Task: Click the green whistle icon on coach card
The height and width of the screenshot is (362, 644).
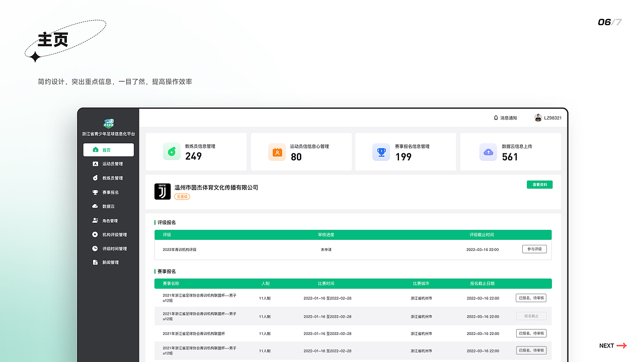Action: point(172,151)
